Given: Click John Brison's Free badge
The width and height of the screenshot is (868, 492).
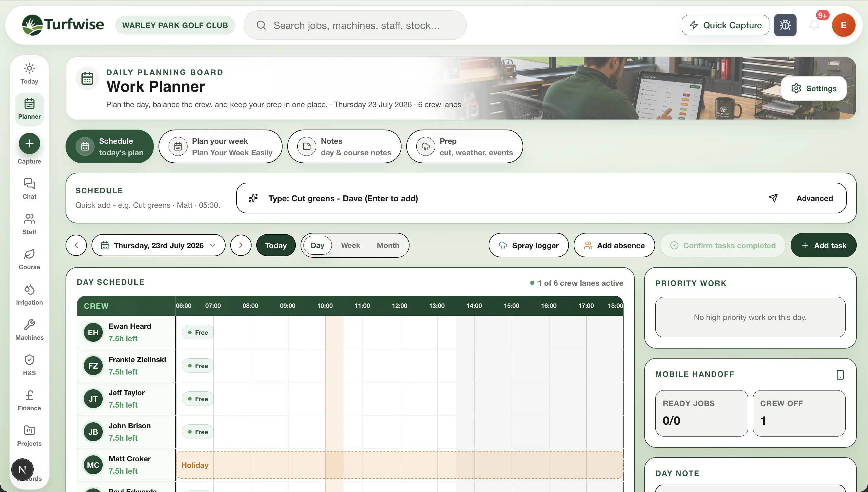Looking at the screenshot, I should tap(198, 432).
